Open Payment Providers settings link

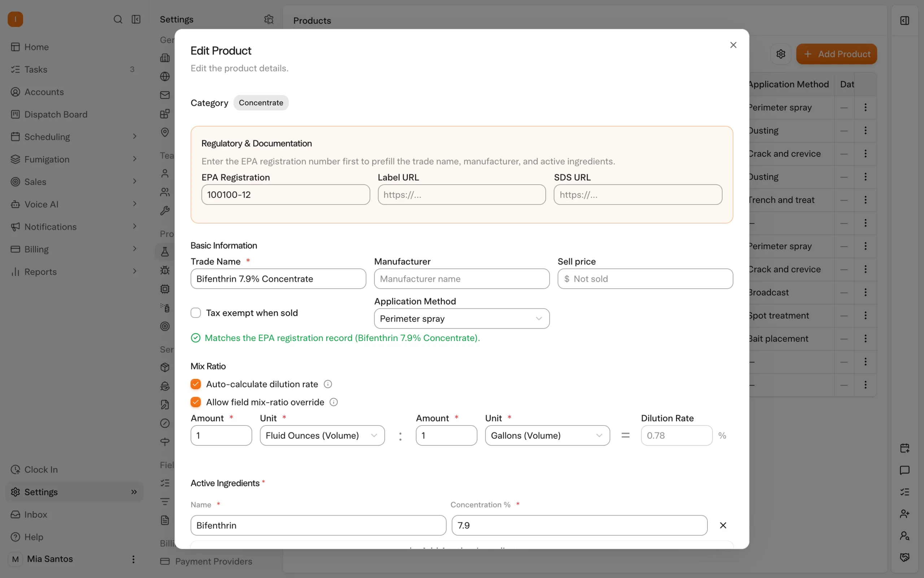coord(213,561)
